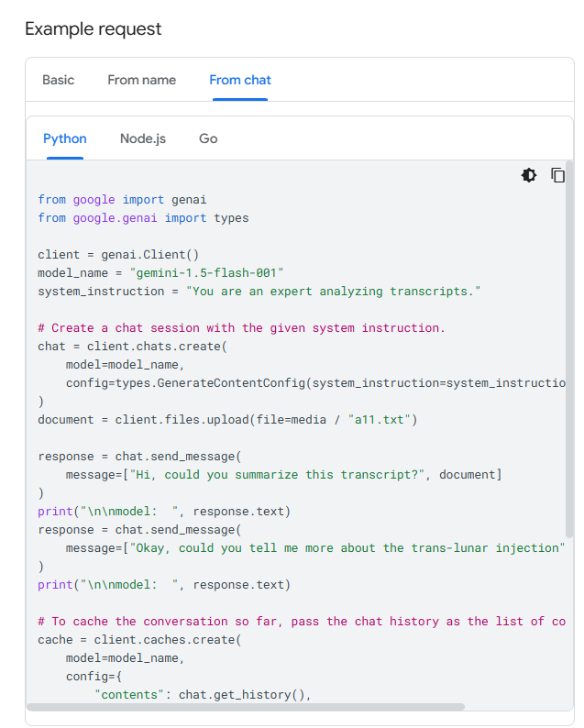The image size is (584, 728).
Task: Click the "# To cache the conversation" comment
Action: [301, 621]
